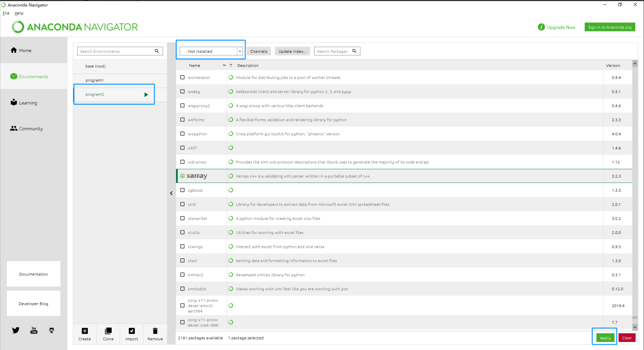
Task: Click the Channels button
Action: click(259, 51)
